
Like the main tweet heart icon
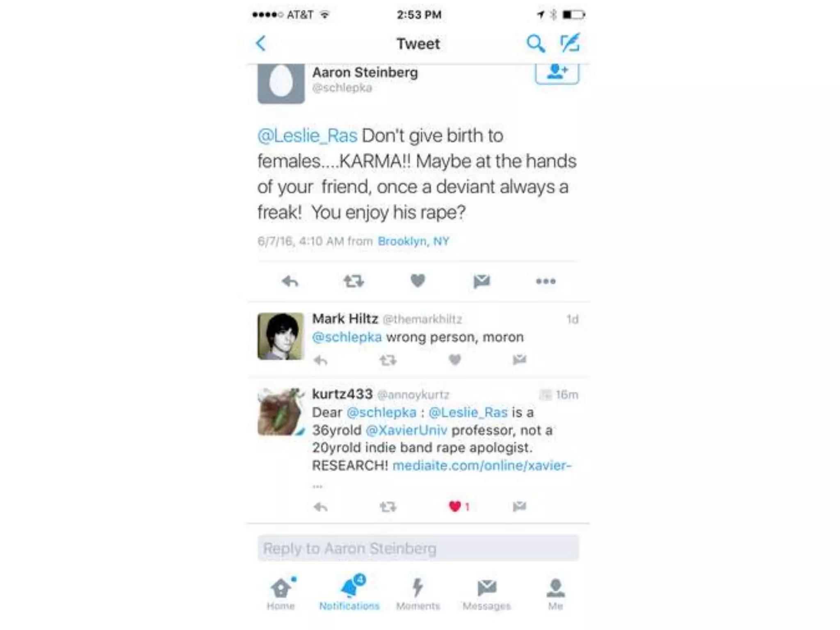[418, 281]
